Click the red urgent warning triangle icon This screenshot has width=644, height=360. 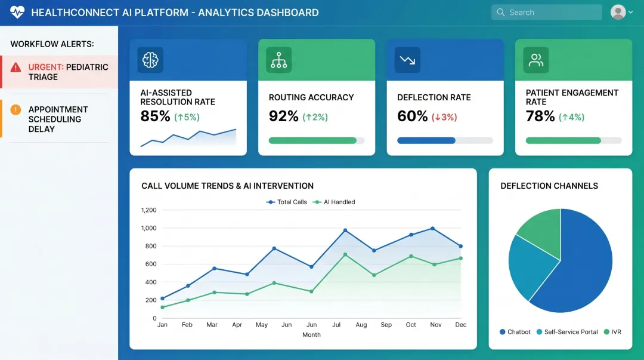(x=16, y=67)
